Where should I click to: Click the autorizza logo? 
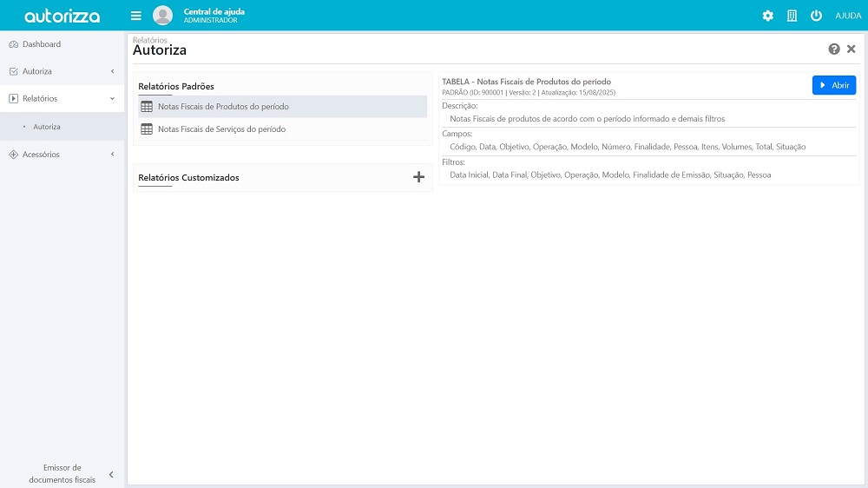(x=62, y=16)
